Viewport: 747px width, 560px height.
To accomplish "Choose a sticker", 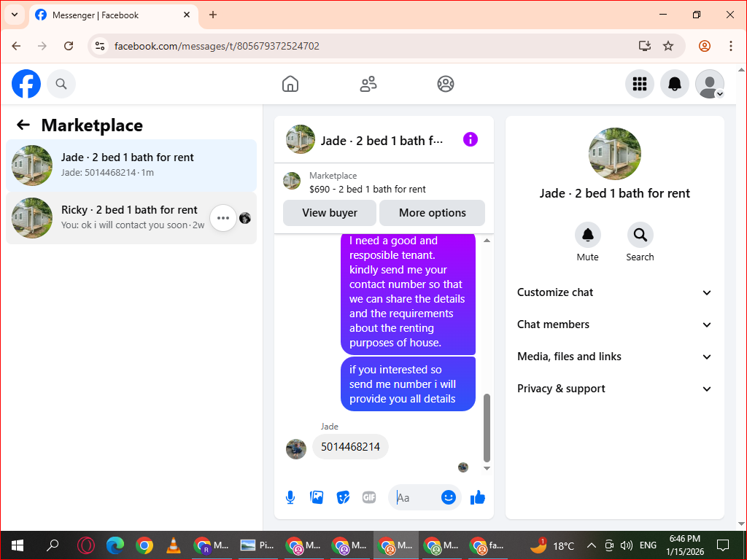I will [343, 497].
